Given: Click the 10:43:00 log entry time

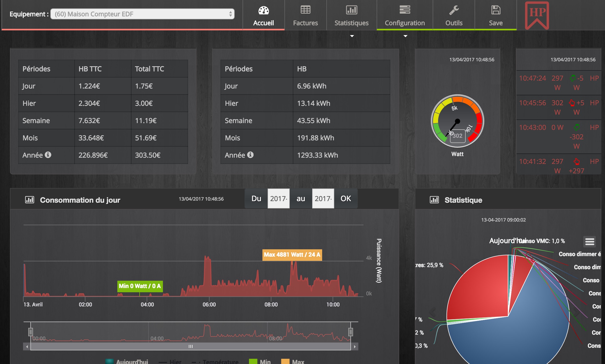Looking at the screenshot, I should click(x=532, y=127).
